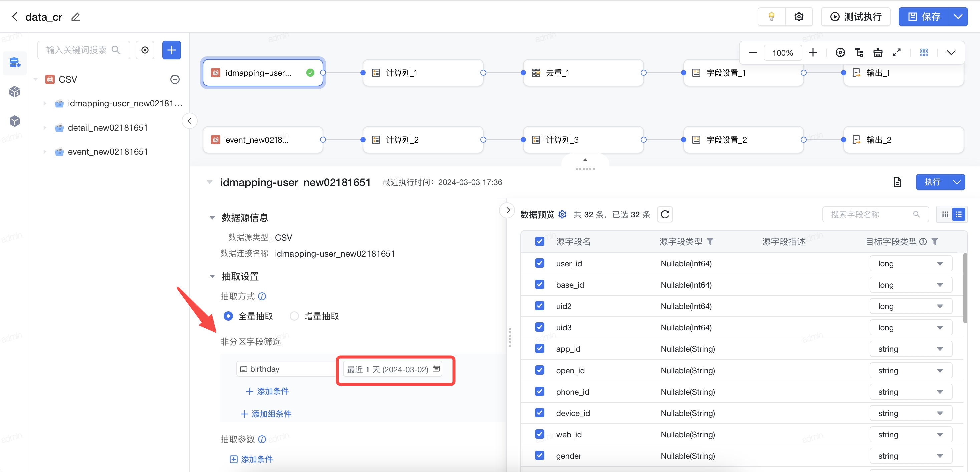Open the cube with gear sidebar icon
The width and height of the screenshot is (980, 472).
coord(15,92)
